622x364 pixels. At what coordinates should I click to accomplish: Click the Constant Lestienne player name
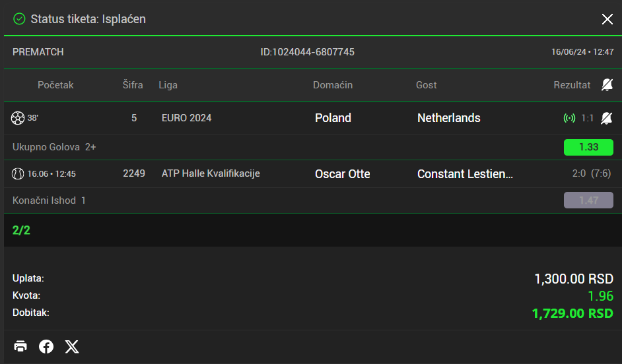[x=465, y=174]
